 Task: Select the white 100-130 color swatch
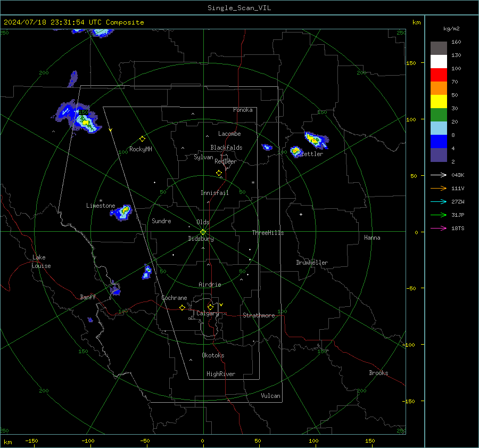(x=439, y=62)
